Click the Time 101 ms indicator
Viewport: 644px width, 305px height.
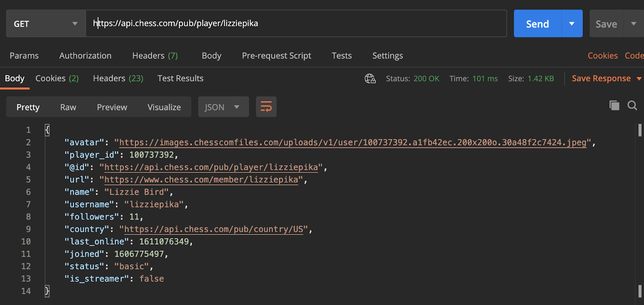(473, 79)
